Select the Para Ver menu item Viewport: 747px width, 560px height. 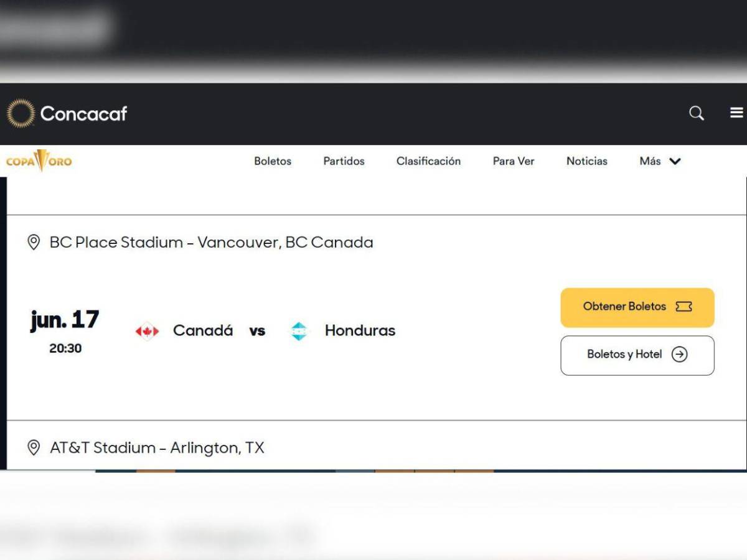[x=514, y=161]
